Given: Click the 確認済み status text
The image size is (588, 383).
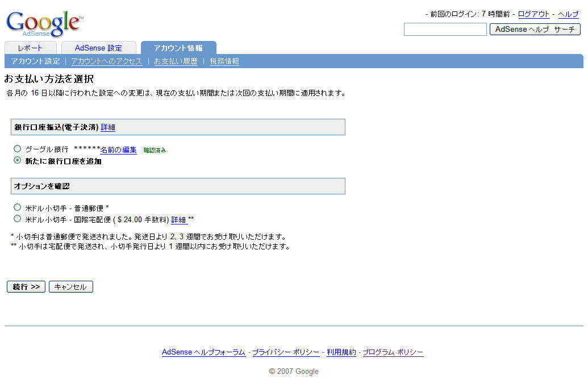Looking at the screenshot, I should point(155,150).
